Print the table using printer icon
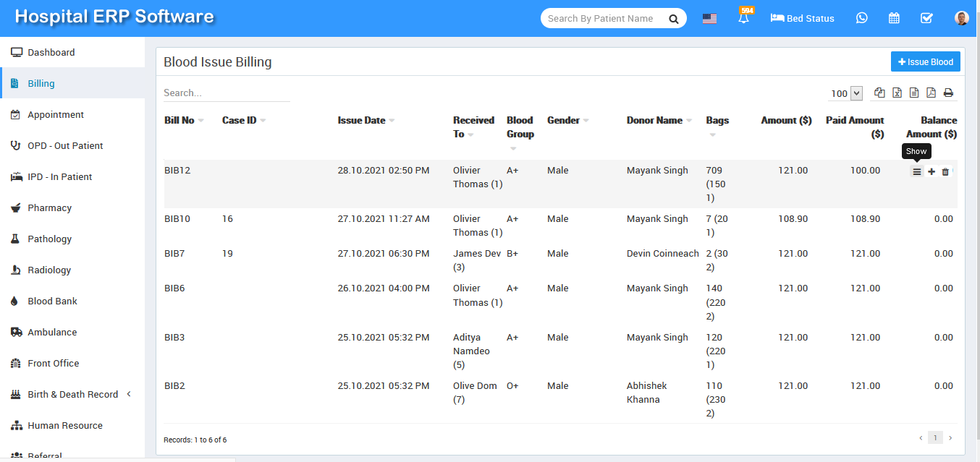The width and height of the screenshot is (980, 462). pos(948,93)
